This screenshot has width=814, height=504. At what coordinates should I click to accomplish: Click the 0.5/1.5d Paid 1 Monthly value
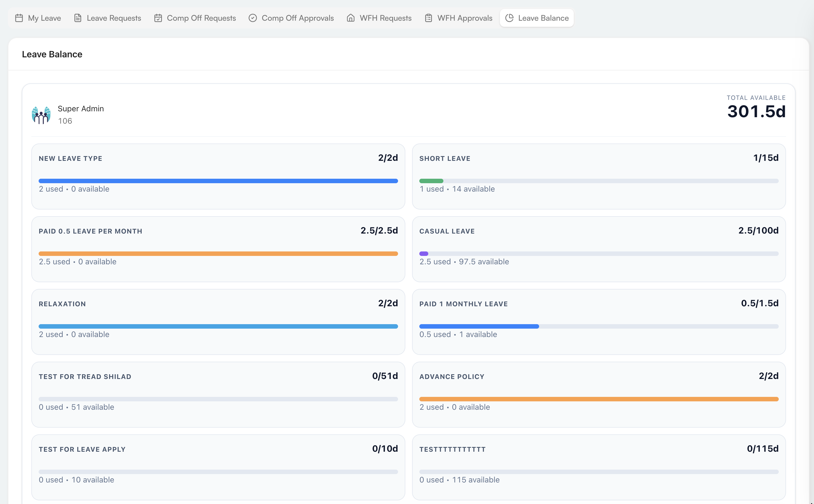coord(760,303)
